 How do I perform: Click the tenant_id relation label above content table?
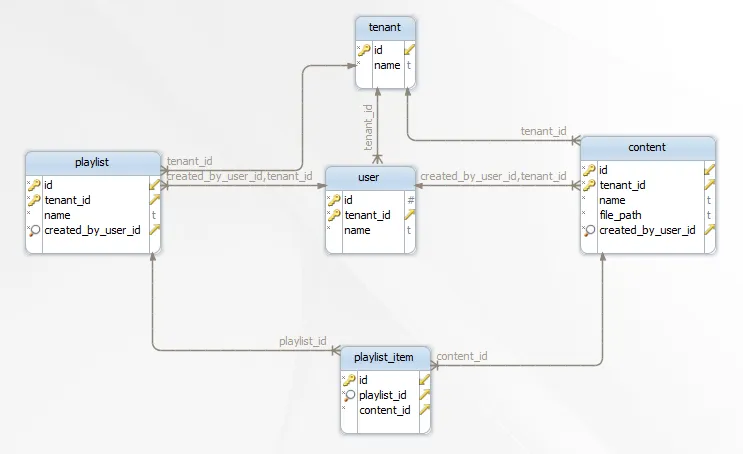point(544,131)
